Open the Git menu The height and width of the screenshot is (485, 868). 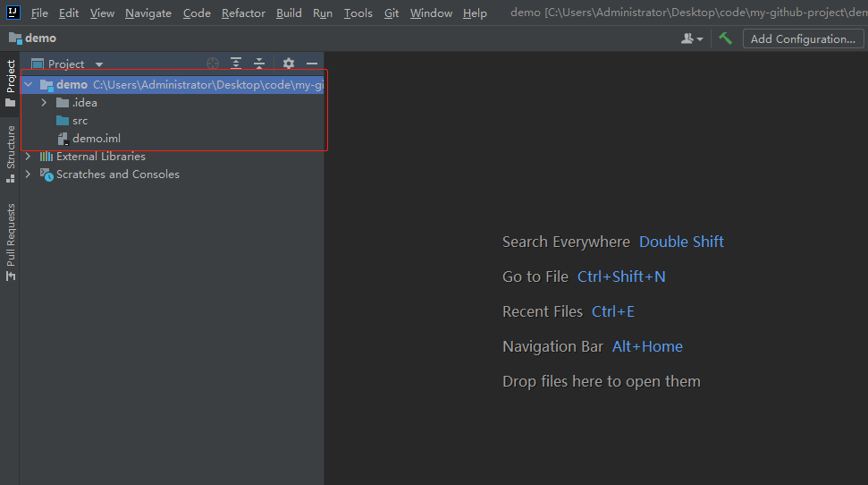pos(392,13)
